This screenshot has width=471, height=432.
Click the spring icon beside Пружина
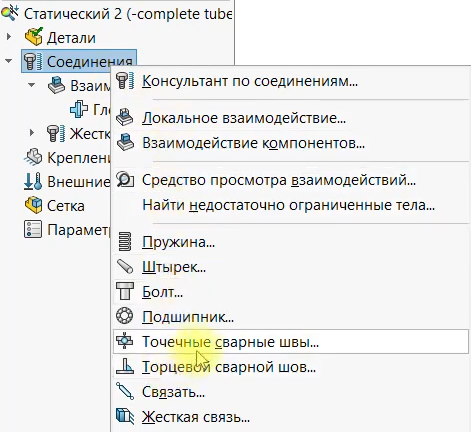[x=125, y=242]
